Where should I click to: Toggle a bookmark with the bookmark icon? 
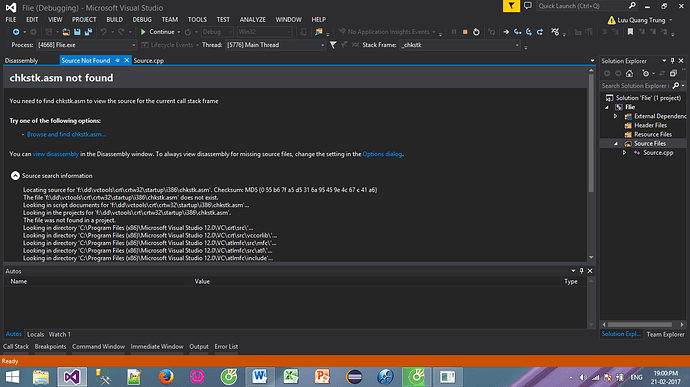630,32
